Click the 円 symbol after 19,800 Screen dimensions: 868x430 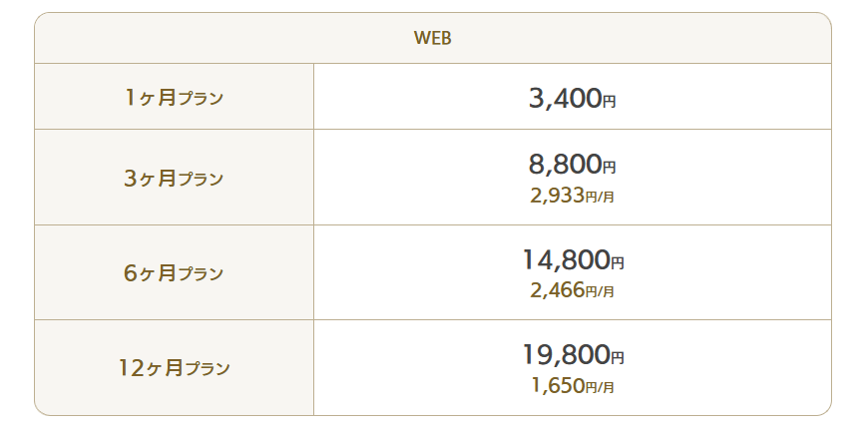pyautogui.click(x=618, y=357)
